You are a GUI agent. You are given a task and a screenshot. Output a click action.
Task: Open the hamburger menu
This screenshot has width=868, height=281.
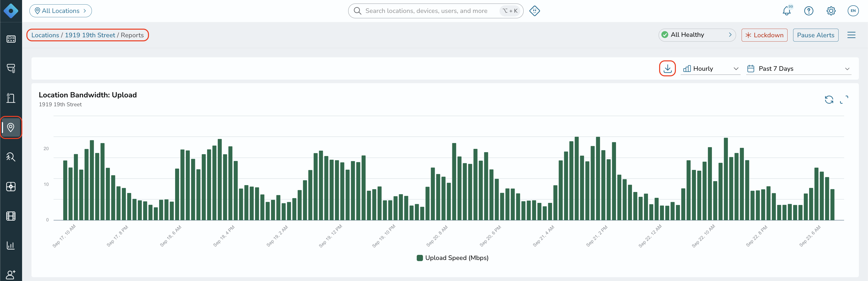851,35
